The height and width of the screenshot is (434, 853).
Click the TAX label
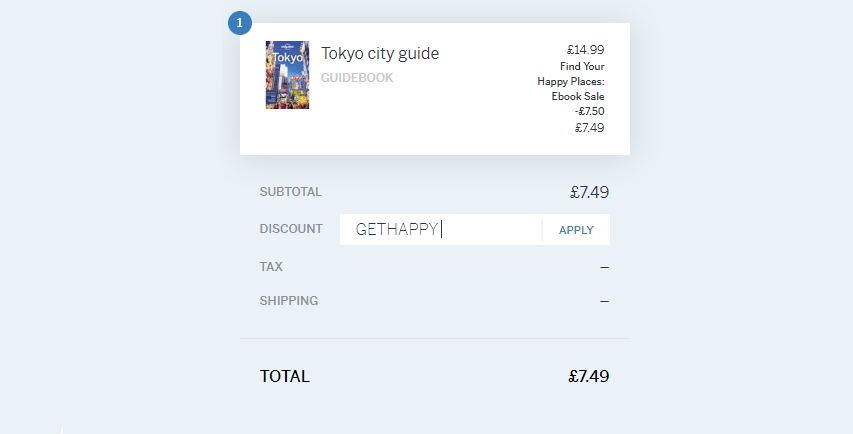click(271, 267)
